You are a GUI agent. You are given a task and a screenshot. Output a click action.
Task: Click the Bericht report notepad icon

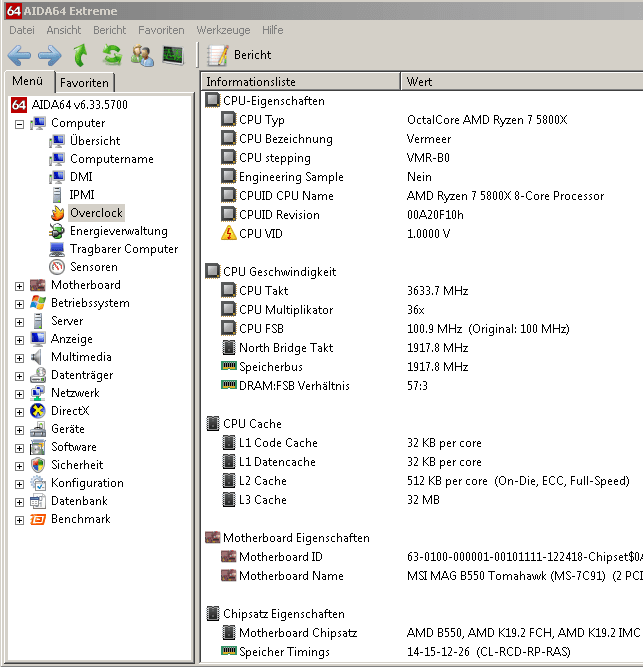coord(218,55)
